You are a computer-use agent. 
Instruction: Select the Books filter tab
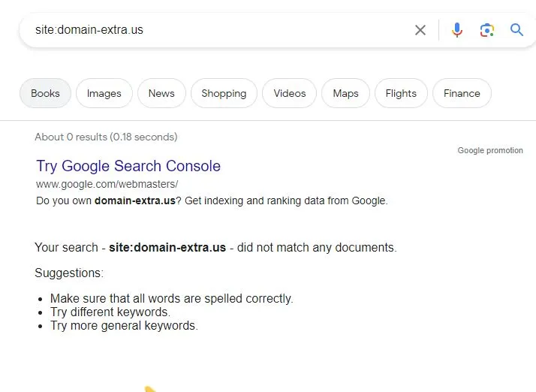tap(45, 93)
